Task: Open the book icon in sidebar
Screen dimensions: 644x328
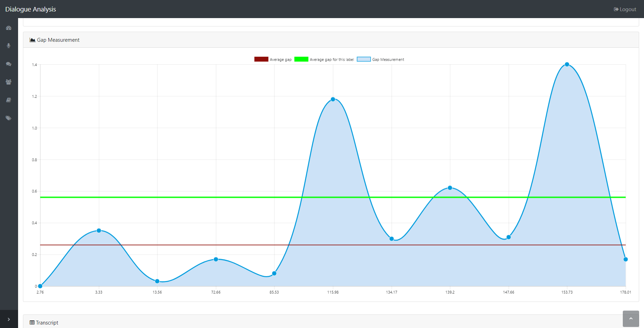Action: [x=9, y=100]
